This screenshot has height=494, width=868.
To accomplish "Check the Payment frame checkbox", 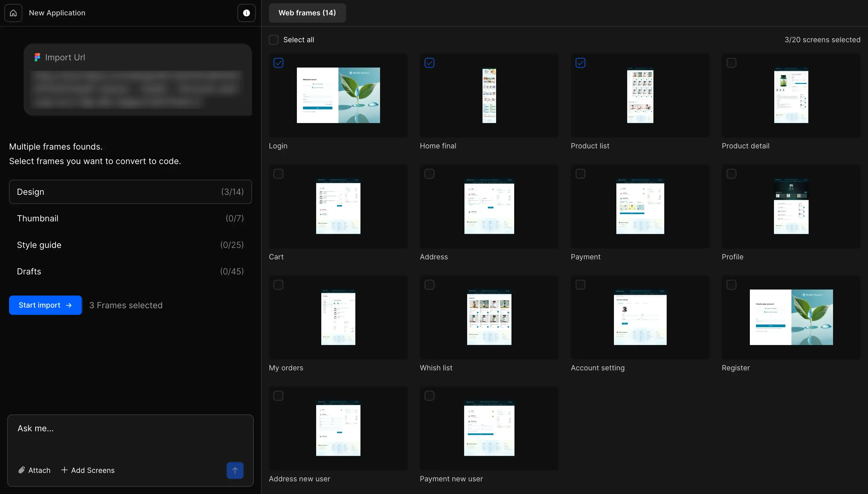I will [x=580, y=174].
